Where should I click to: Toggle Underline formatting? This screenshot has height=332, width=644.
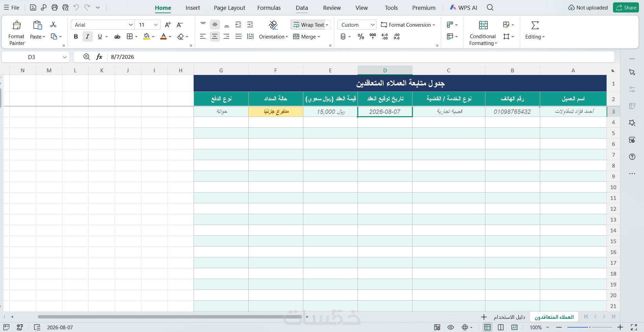tap(100, 36)
